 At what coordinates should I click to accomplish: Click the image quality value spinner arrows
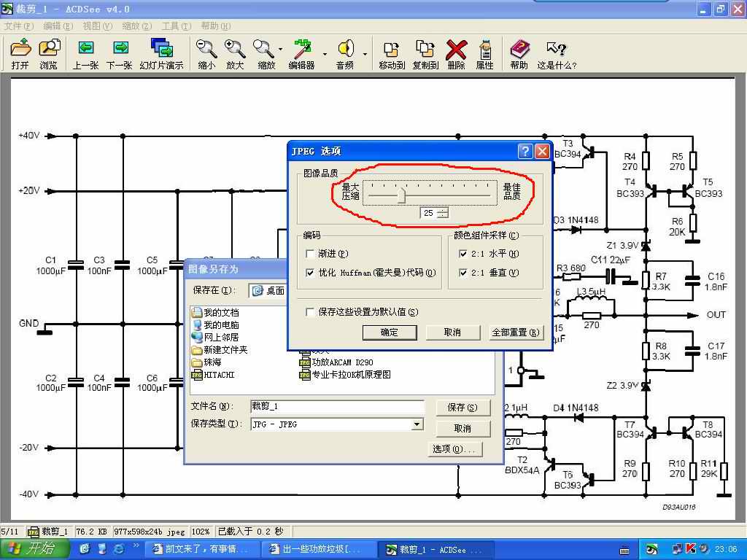tap(443, 213)
